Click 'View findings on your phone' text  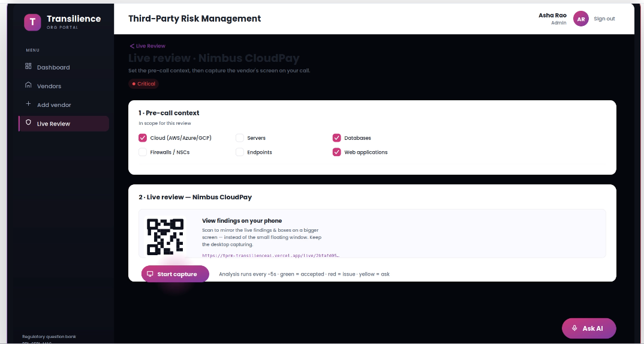pos(242,221)
